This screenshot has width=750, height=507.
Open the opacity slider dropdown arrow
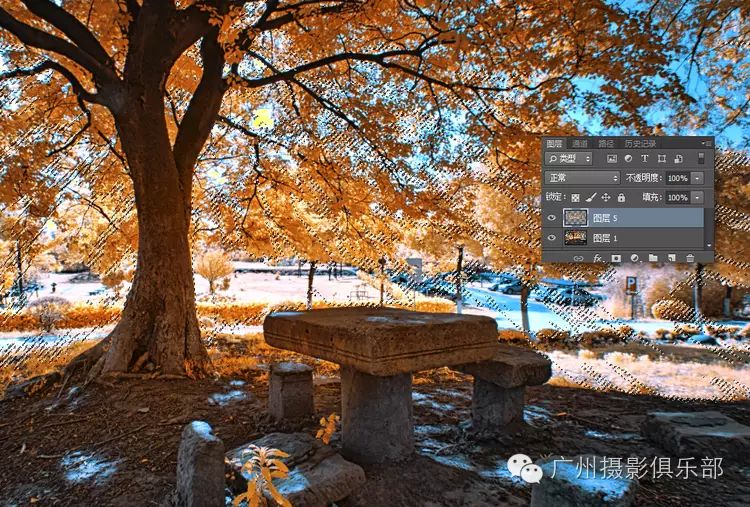pyautogui.click(x=697, y=178)
